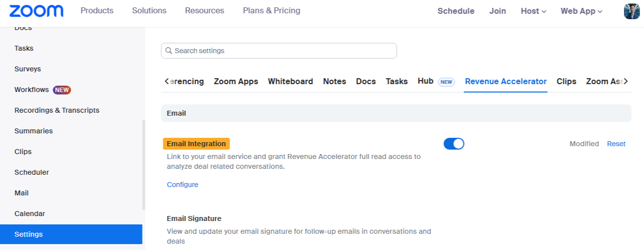
Task: Open the Zoom Apps tab
Action: [x=236, y=82]
